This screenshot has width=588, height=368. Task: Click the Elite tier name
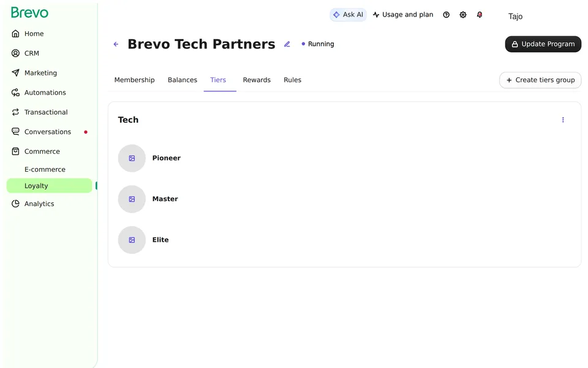click(160, 240)
